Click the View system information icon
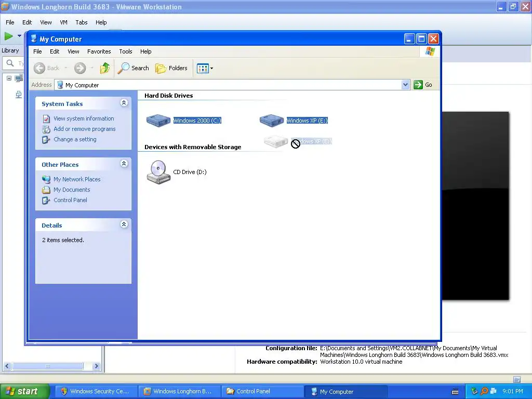This screenshot has width=532, height=399. pos(46,118)
